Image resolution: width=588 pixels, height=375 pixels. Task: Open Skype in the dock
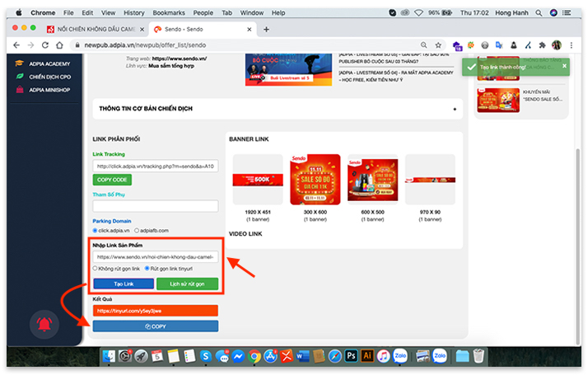coord(206,356)
